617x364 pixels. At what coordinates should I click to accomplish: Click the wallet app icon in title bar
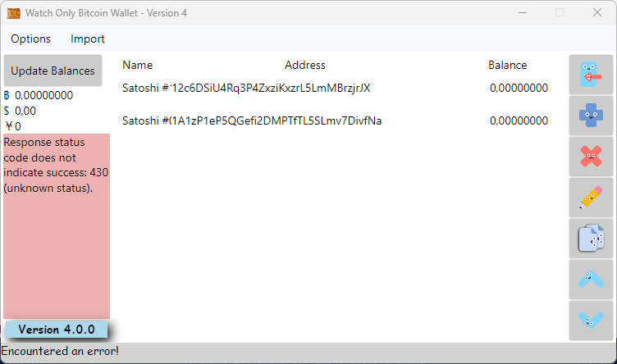pos(14,13)
